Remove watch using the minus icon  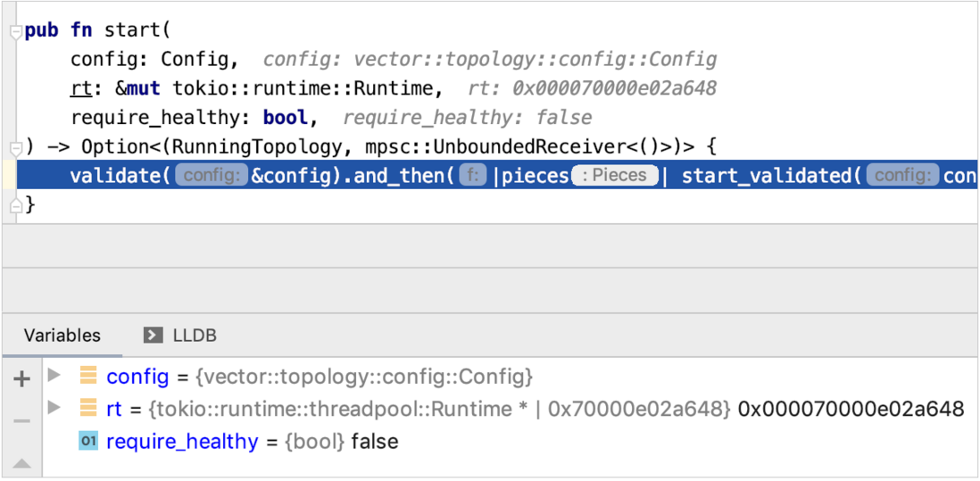22,421
